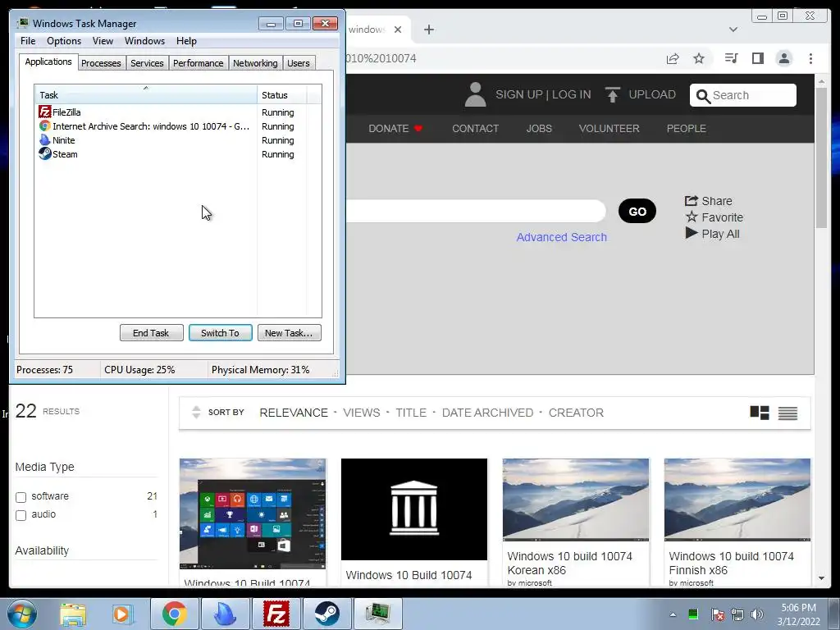Viewport: 840px width, 630px height.
Task: Switch results to list view
Action: [787, 413]
